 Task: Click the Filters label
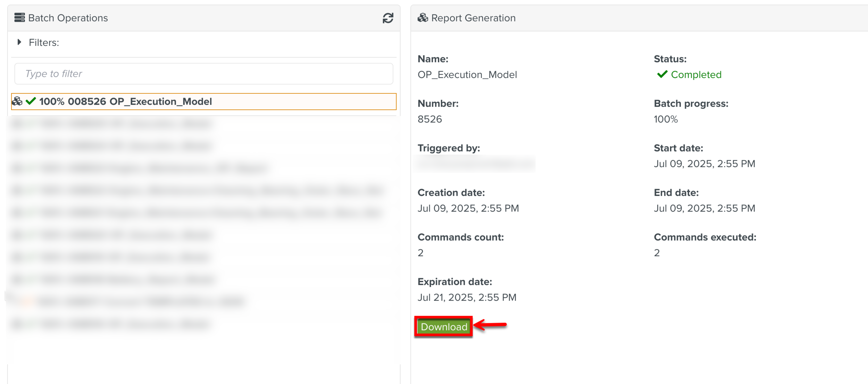click(x=44, y=43)
